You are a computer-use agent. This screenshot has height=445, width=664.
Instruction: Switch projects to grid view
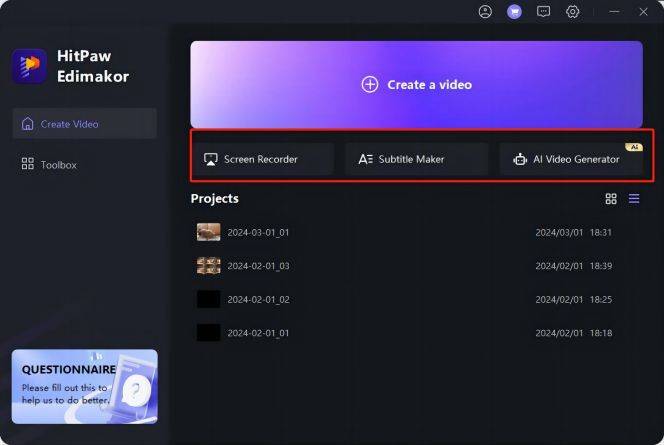[611, 199]
